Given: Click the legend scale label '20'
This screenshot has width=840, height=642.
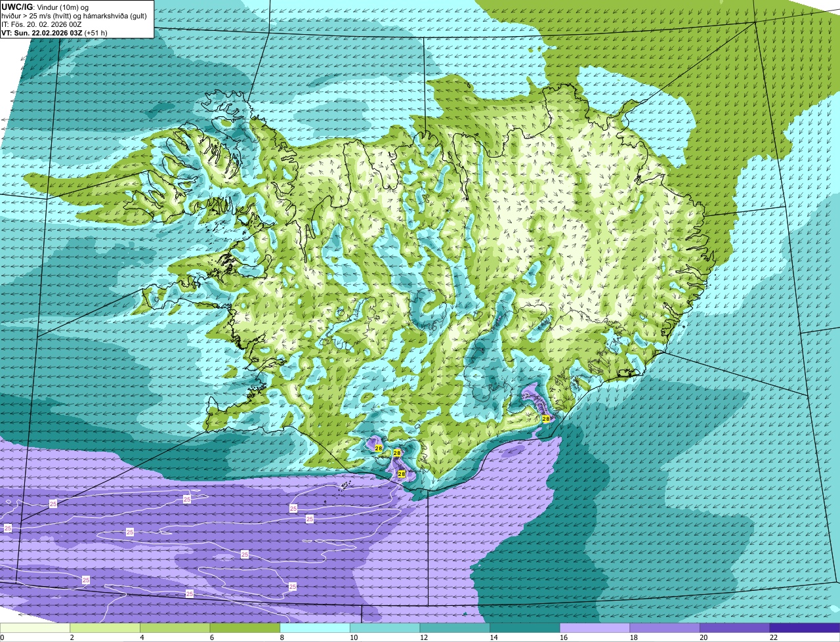Looking at the screenshot, I should (x=704, y=637).
